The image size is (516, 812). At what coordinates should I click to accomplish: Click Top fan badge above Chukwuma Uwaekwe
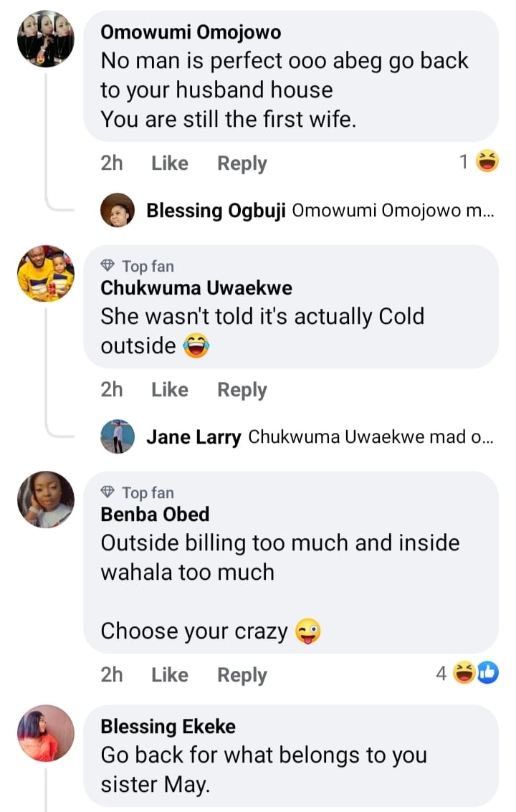(x=138, y=267)
